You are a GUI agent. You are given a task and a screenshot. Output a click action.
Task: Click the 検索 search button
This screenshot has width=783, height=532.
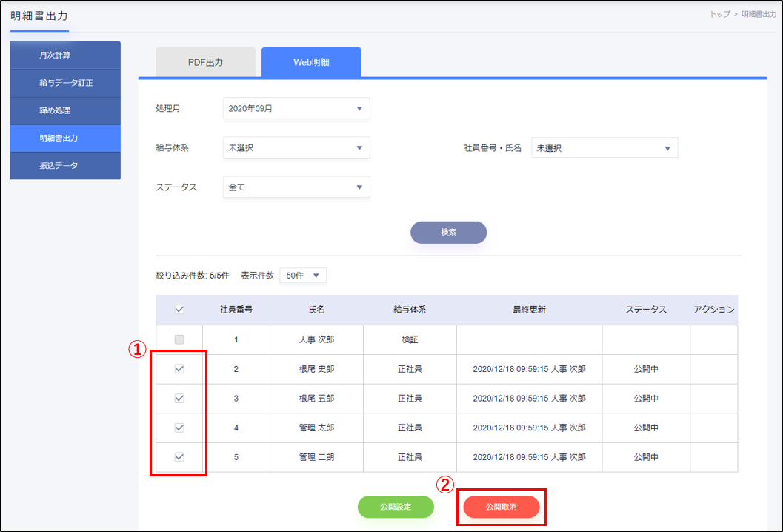click(448, 232)
